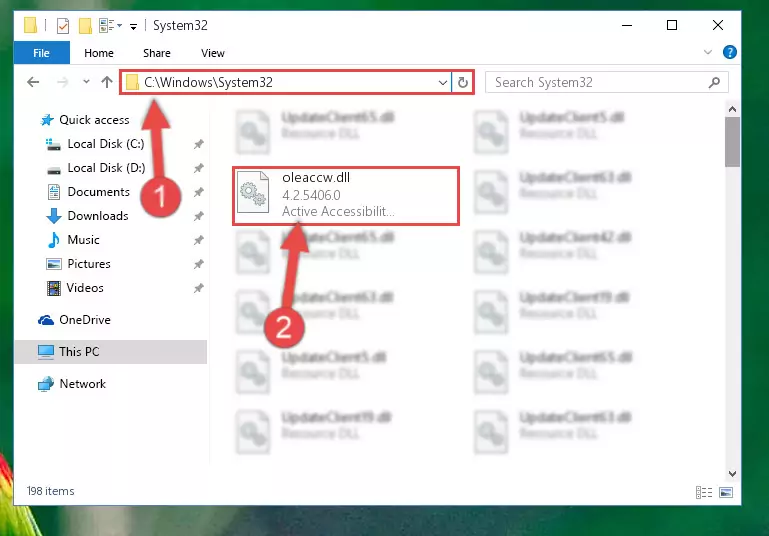Image resolution: width=769 pixels, height=536 pixels.
Task: Select Local Disk (C:) in sidebar
Action: [106, 144]
